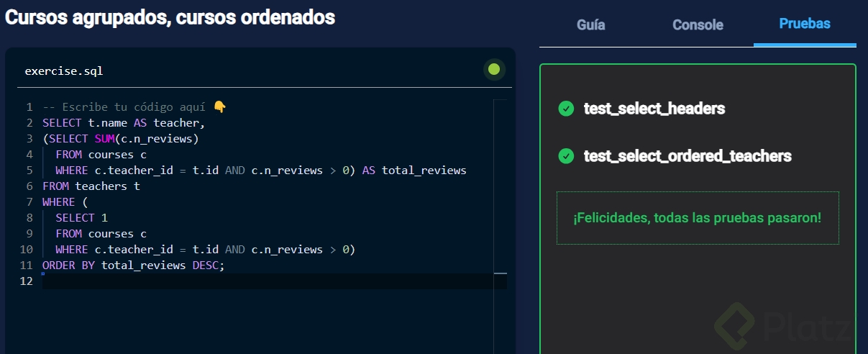Click the test_select_ordered_teachers check icon

click(566, 155)
